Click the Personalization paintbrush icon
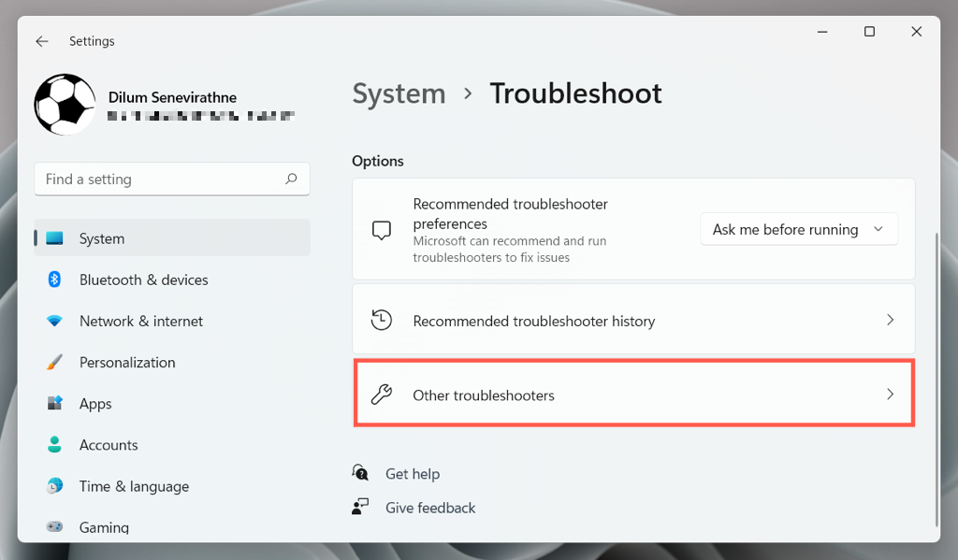This screenshot has width=958, height=560. click(x=54, y=362)
